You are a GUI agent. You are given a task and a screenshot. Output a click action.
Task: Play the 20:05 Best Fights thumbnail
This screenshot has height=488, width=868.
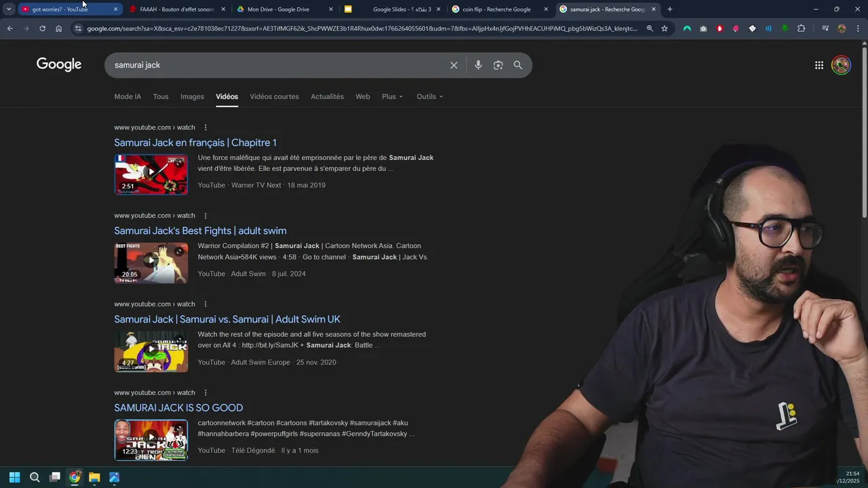(151, 263)
